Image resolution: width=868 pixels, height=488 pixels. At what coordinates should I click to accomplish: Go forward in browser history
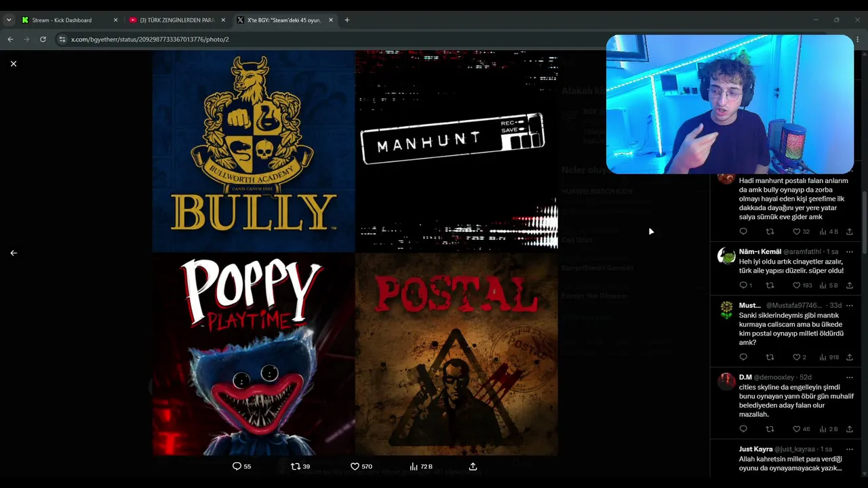pos(26,39)
